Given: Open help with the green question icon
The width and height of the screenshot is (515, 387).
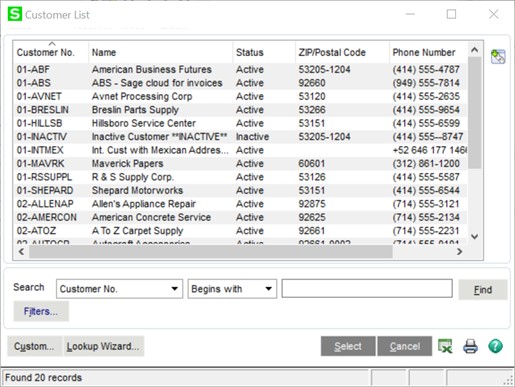Looking at the screenshot, I should [495, 346].
